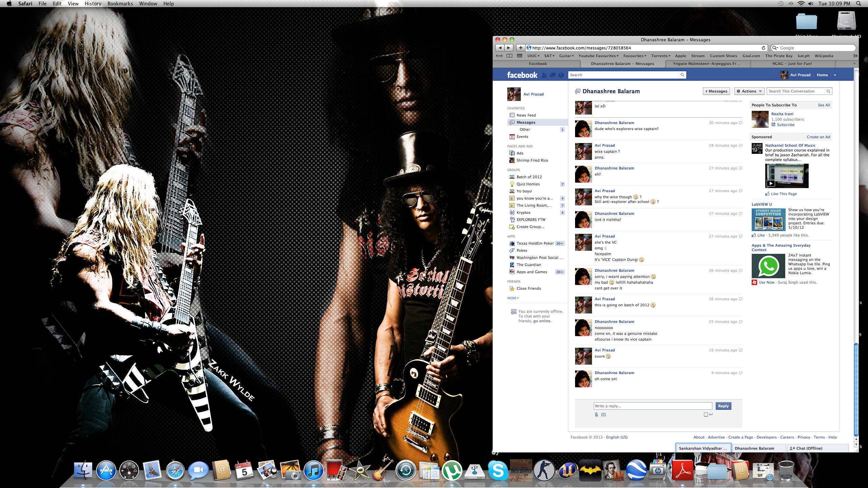
Task: Open News Feed in sidebar
Action: [x=526, y=115]
